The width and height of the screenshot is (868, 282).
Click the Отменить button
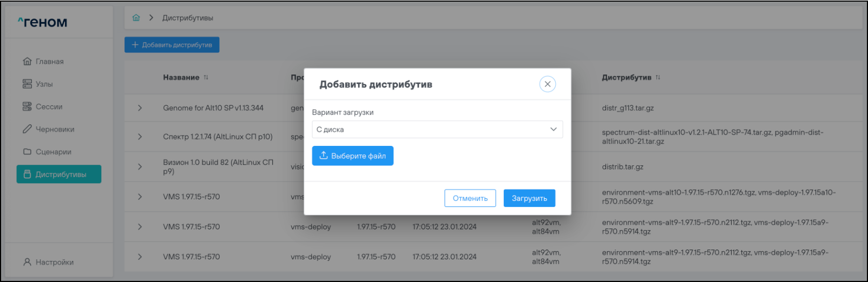pos(470,198)
